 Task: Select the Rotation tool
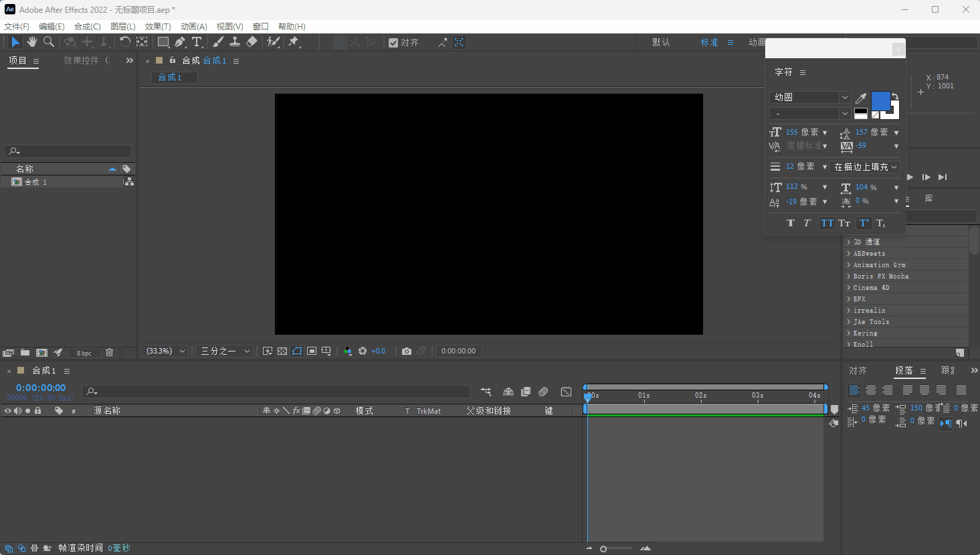(124, 42)
